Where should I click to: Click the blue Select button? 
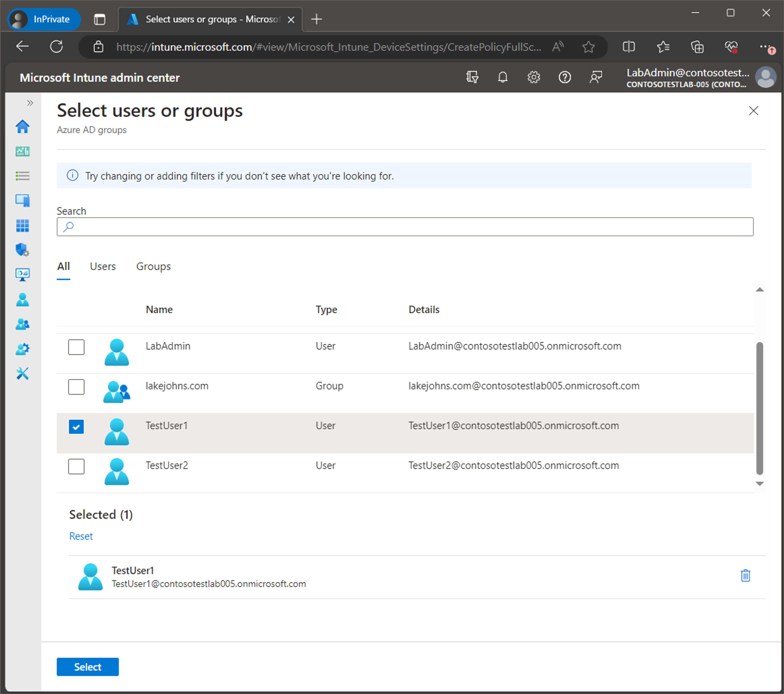(x=88, y=667)
